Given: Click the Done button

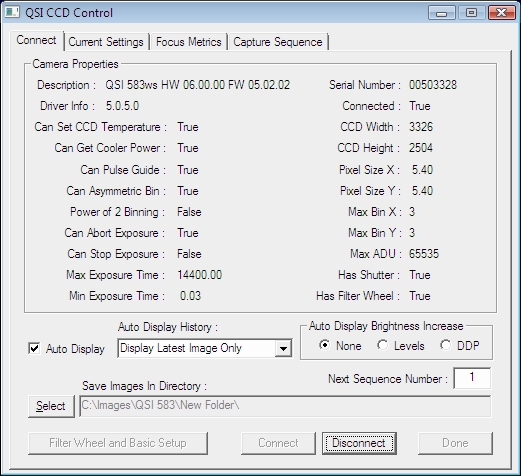Looking at the screenshot, I should click(455, 443).
